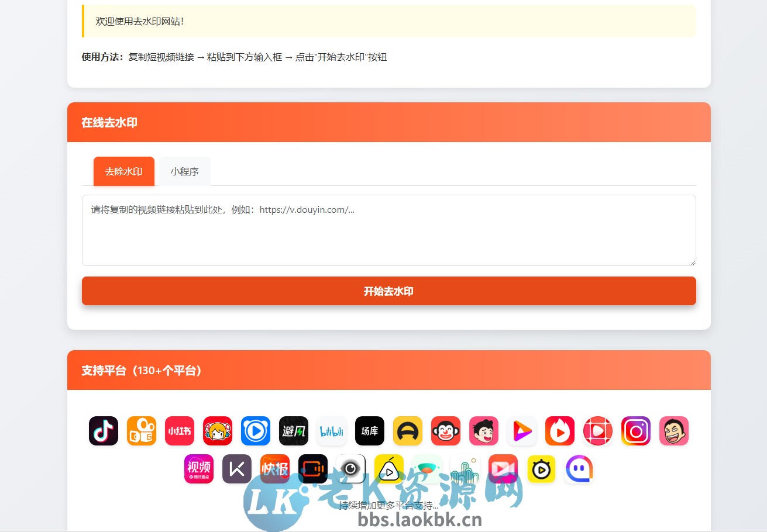Click the magenta 视频 Tencent Kandian icon
The width and height of the screenshot is (767, 532).
[x=199, y=469]
